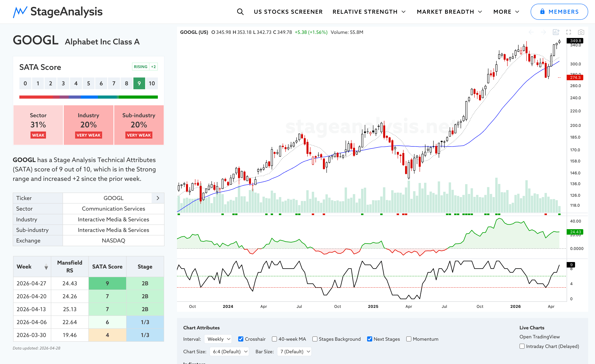Disable the Crosshair checkbox

tap(241, 339)
